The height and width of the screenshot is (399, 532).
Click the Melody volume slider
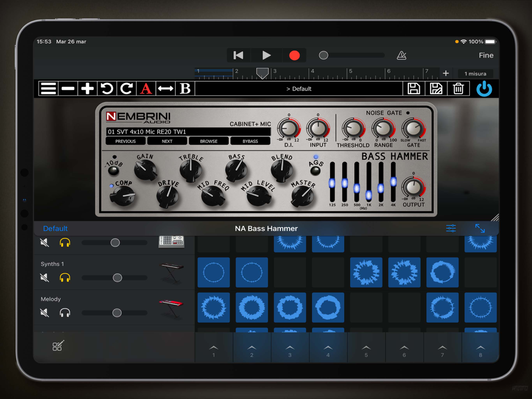click(114, 313)
